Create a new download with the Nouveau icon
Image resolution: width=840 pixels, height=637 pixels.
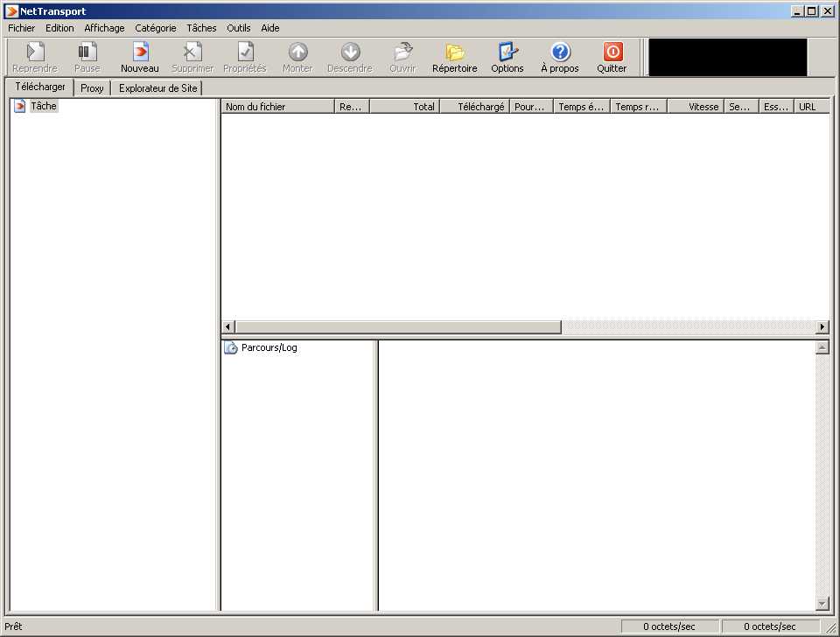(140, 52)
